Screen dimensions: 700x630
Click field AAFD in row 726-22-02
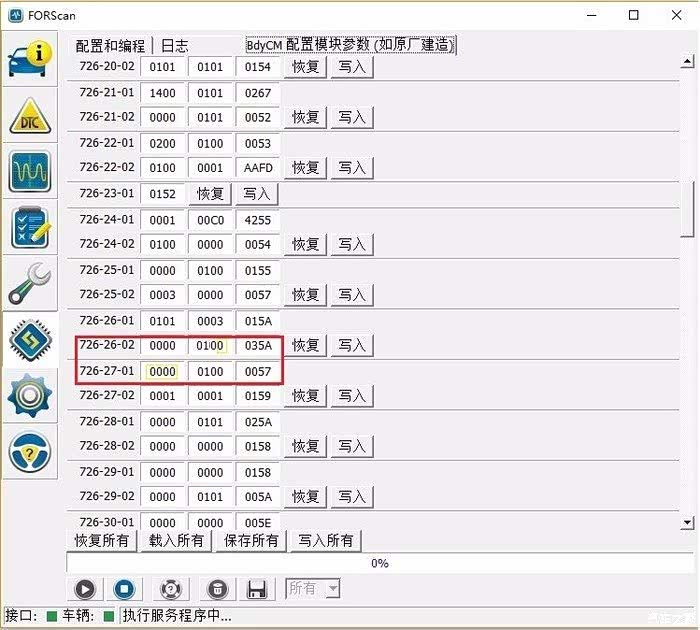pyautogui.click(x=258, y=168)
